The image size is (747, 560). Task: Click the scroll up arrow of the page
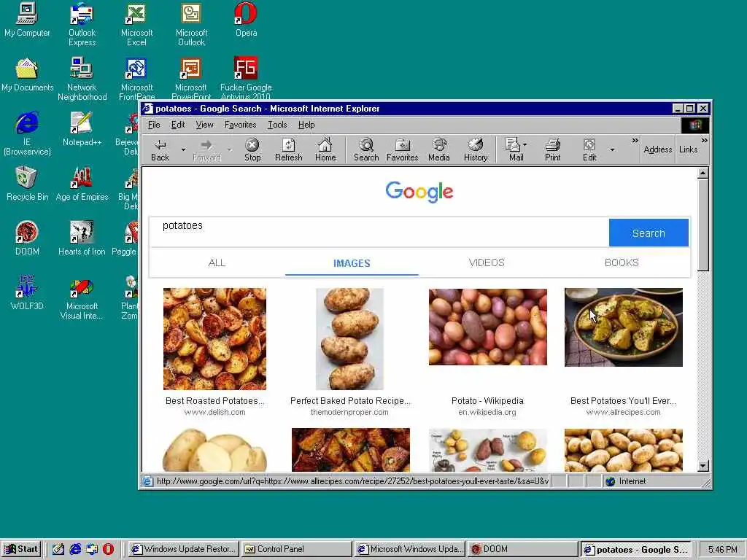(x=703, y=174)
